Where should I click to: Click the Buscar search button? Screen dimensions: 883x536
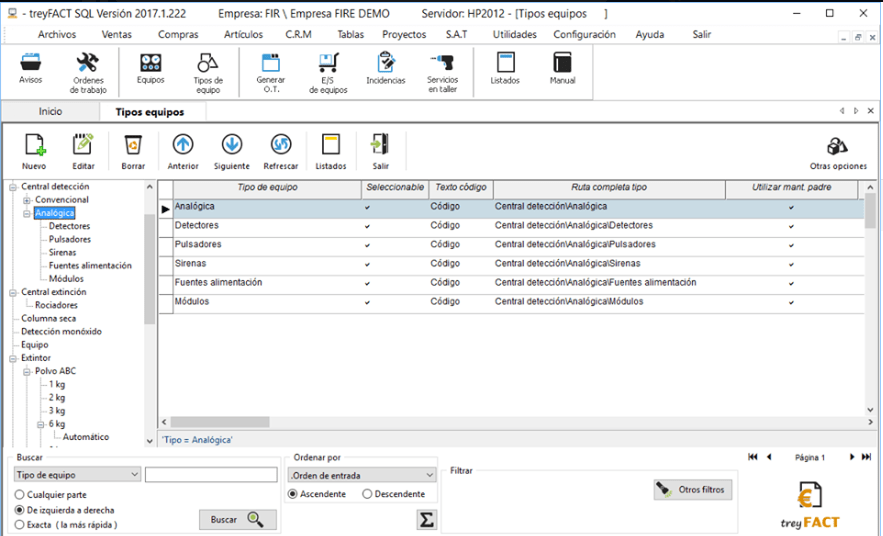[238, 520]
